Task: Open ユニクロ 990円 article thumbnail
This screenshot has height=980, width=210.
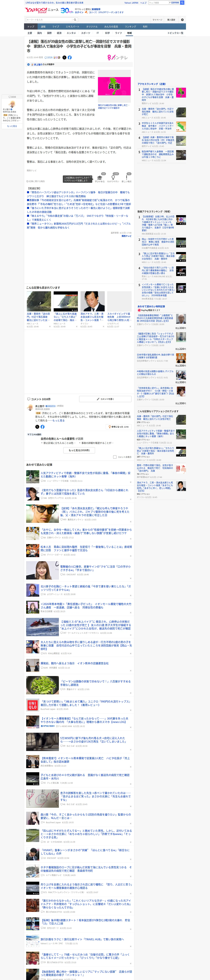Action: pos(33,705)
